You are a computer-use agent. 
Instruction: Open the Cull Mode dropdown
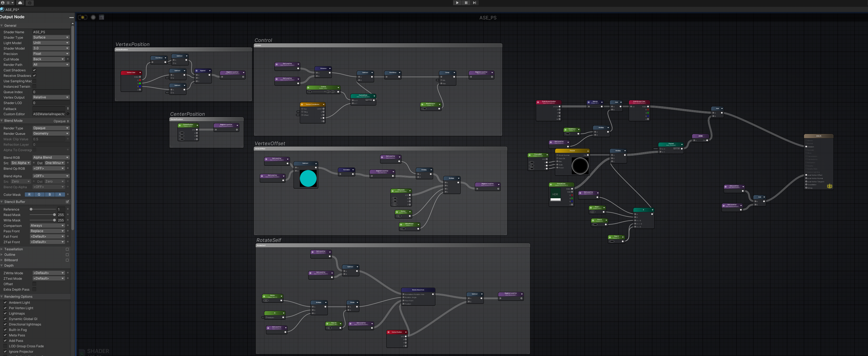pos(48,59)
